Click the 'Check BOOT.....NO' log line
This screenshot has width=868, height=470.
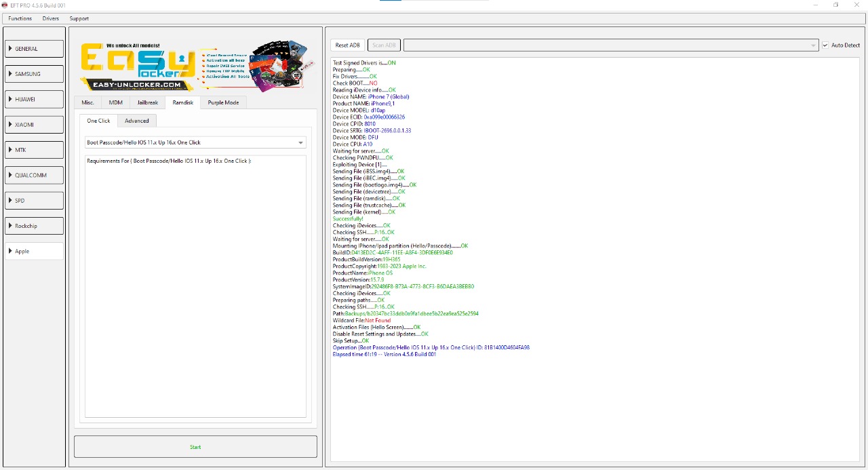(355, 83)
